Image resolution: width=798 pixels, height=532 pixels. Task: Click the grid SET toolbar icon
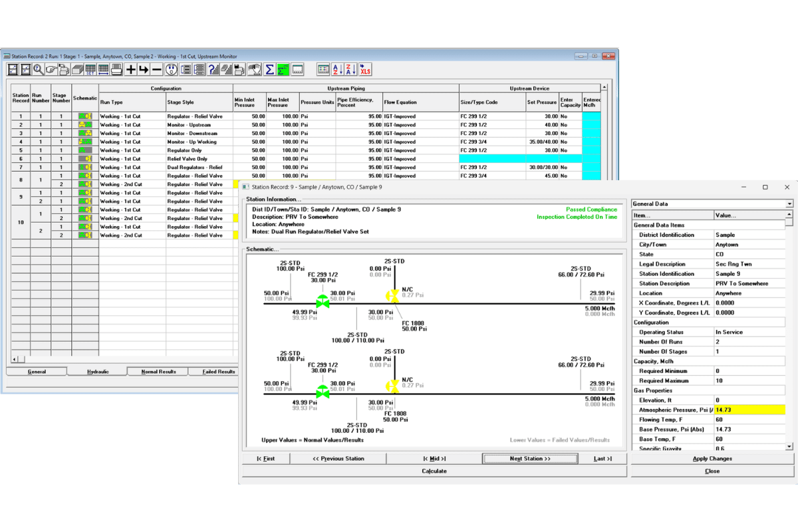[90, 69]
